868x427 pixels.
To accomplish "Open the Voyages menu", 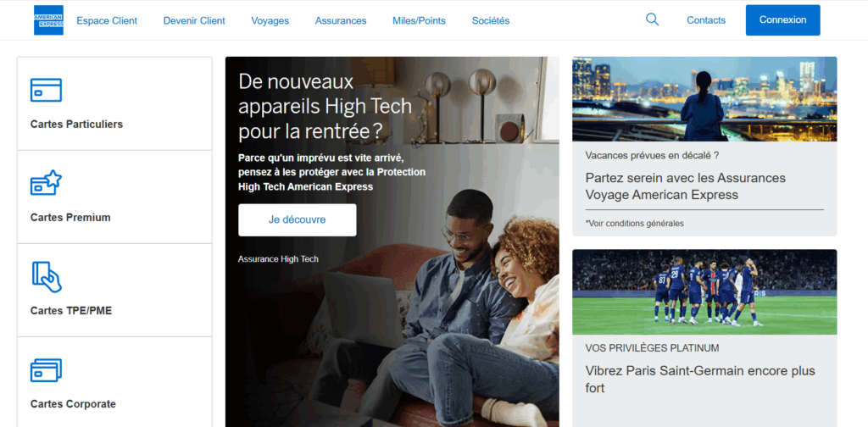I will pos(270,20).
